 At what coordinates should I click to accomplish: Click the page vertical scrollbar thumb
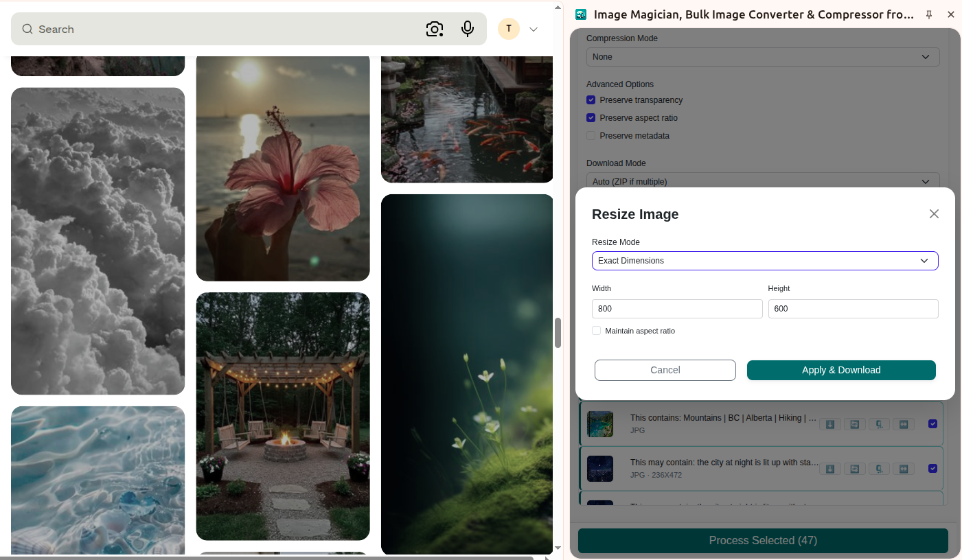point(558,333)
